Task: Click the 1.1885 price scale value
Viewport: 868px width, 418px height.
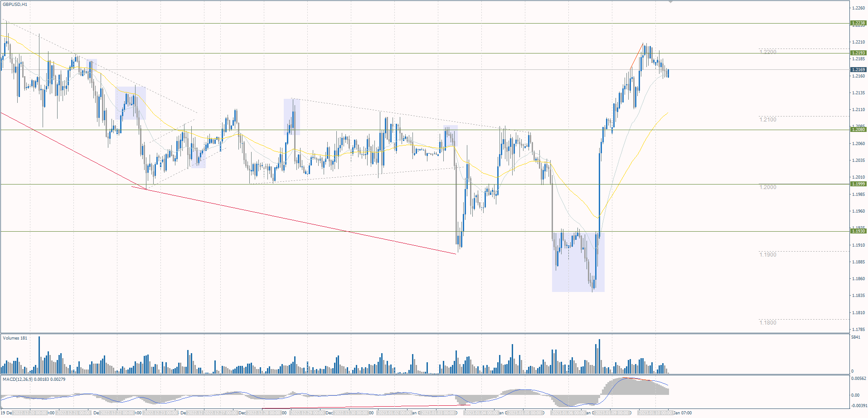Action: coord(858,262)
